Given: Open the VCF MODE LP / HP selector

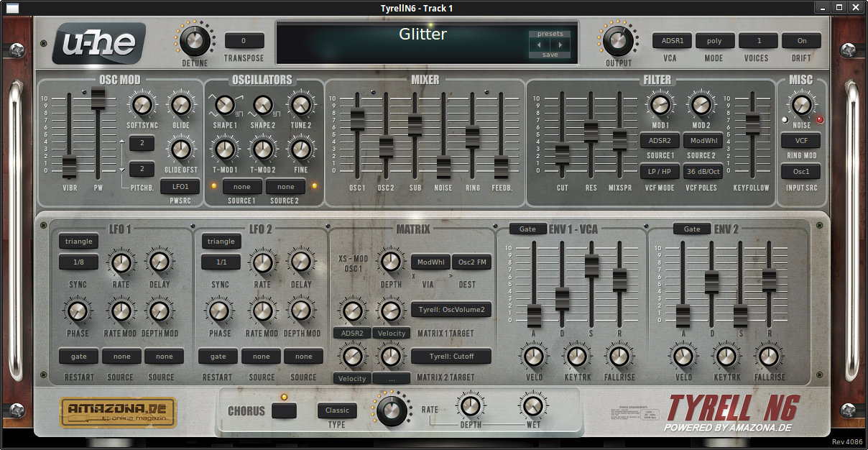Looking at the screenshot, I should (660, 172).
